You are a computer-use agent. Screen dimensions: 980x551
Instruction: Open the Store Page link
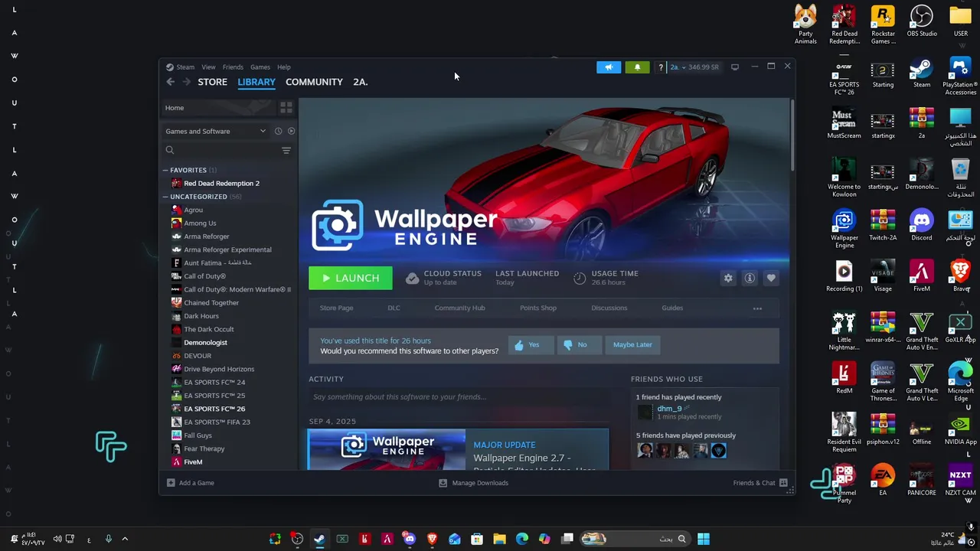(x=336, y=308)
